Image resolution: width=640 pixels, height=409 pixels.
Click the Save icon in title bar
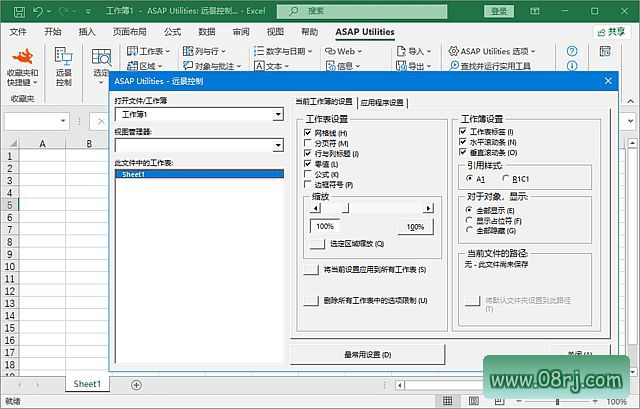[19, 11]
